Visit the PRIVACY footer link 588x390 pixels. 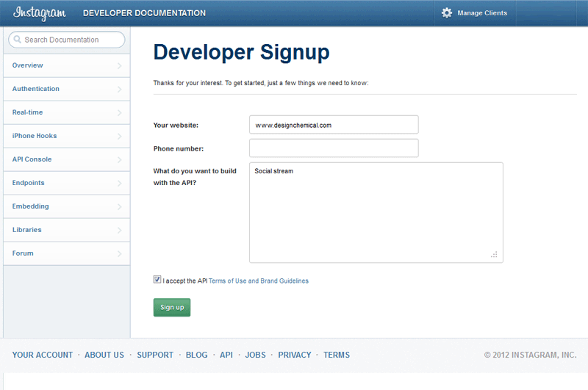[x=294, y=355]
